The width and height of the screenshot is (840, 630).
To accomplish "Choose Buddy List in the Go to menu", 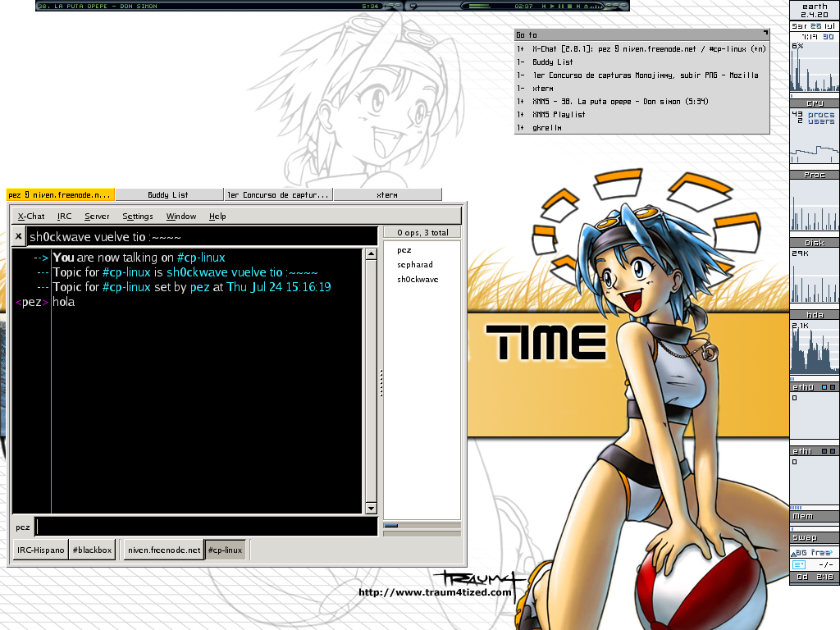I will tap(641, 62).
